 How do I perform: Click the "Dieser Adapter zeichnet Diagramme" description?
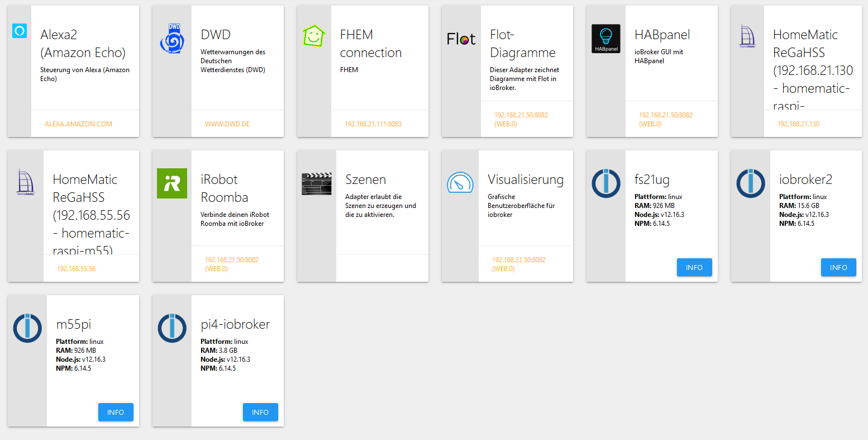pos(524,79)
